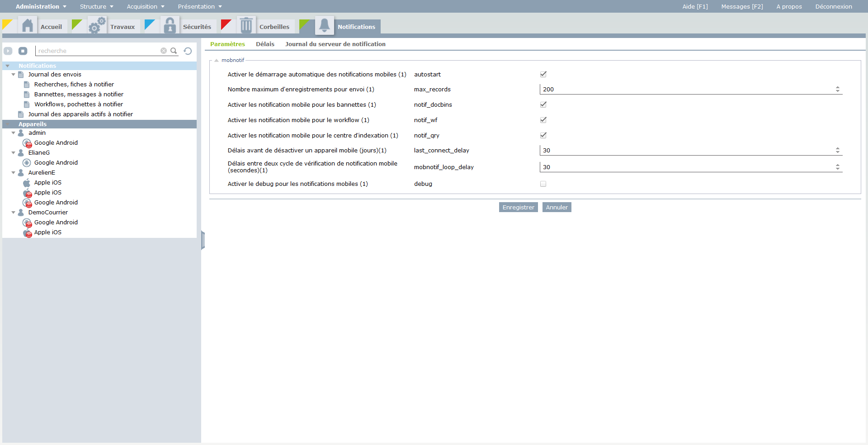Toggle the notif_wf checkbox
868x445 pixels.
coord(543,120)
